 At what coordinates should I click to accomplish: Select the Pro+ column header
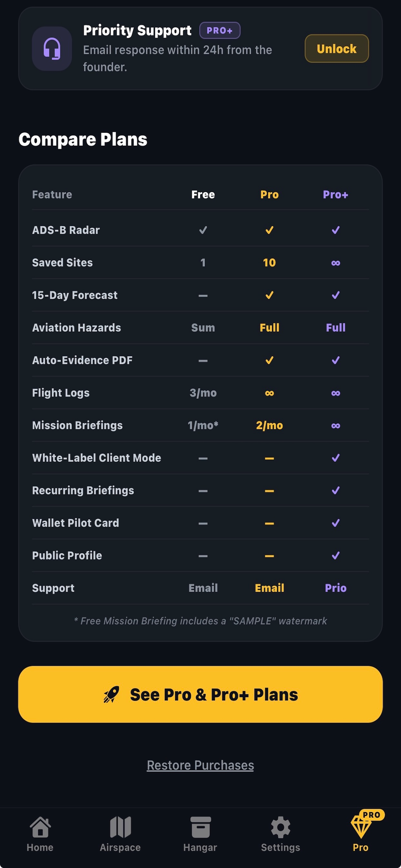[336, 194]
